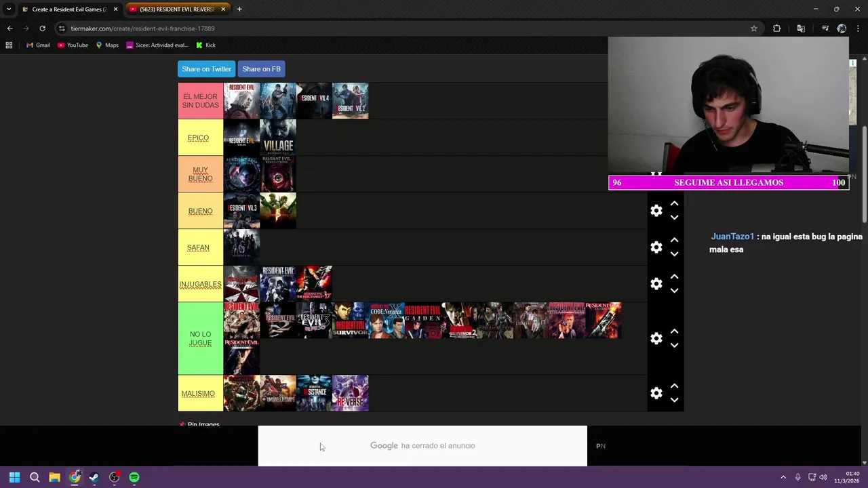868x488 pixels.
Task: Click the Share on Twitter button
Action: (x=206, y=69)
